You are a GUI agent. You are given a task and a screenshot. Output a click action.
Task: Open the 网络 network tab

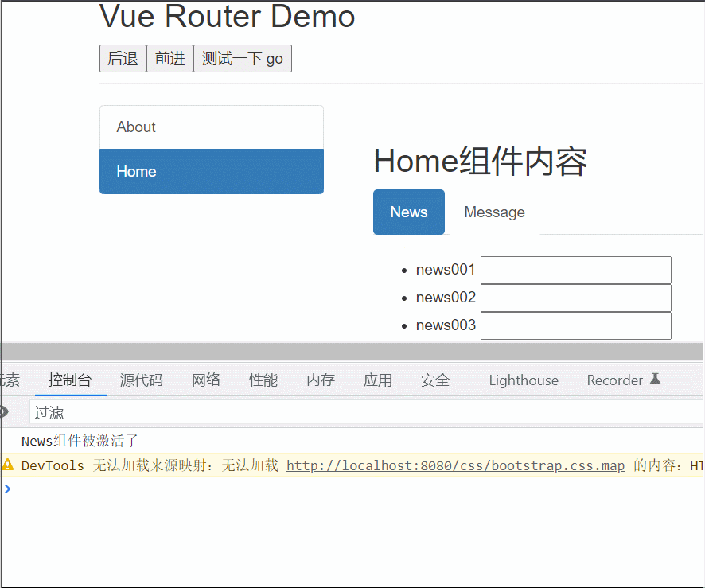click(x=206, y=380)
